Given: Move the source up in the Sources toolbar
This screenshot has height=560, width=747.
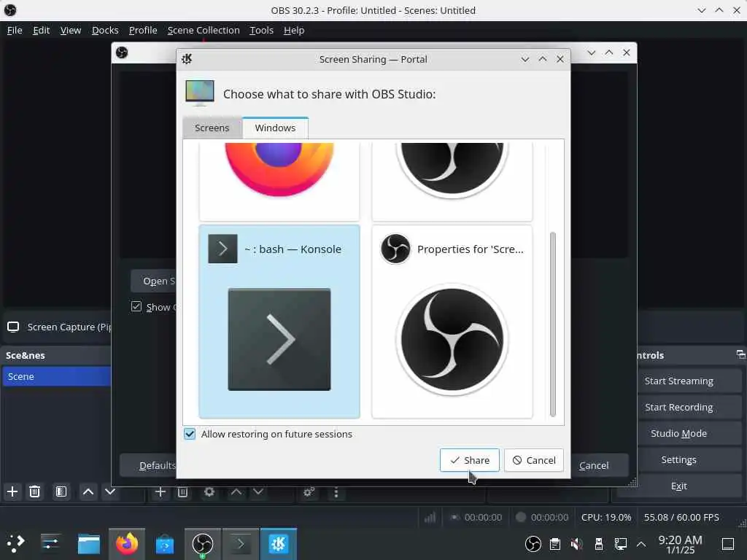Looking at the screenshot, I should [x=236, y=492].
